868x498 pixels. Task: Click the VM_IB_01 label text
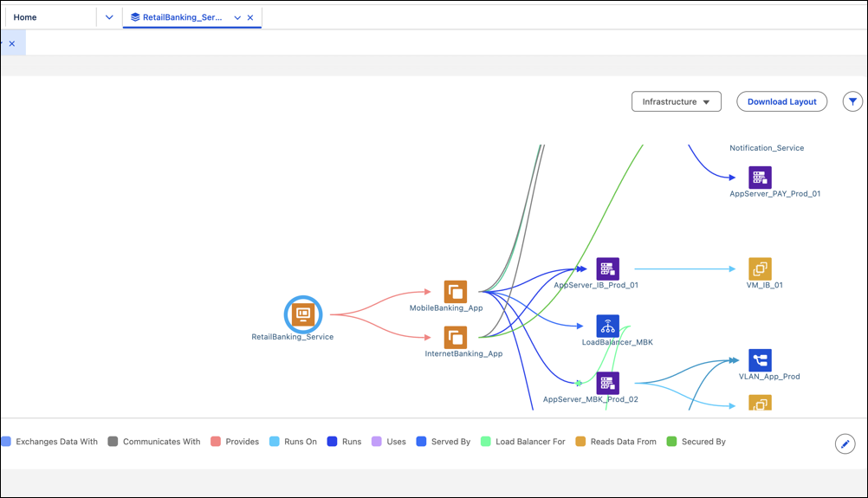tap(765, 285)
